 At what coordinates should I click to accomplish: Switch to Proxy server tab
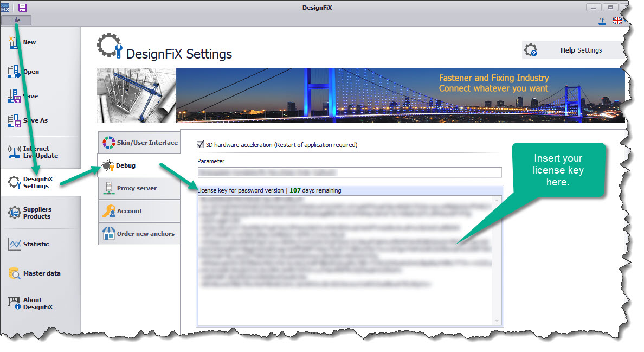pyautogui.click(x=139, y=188)
